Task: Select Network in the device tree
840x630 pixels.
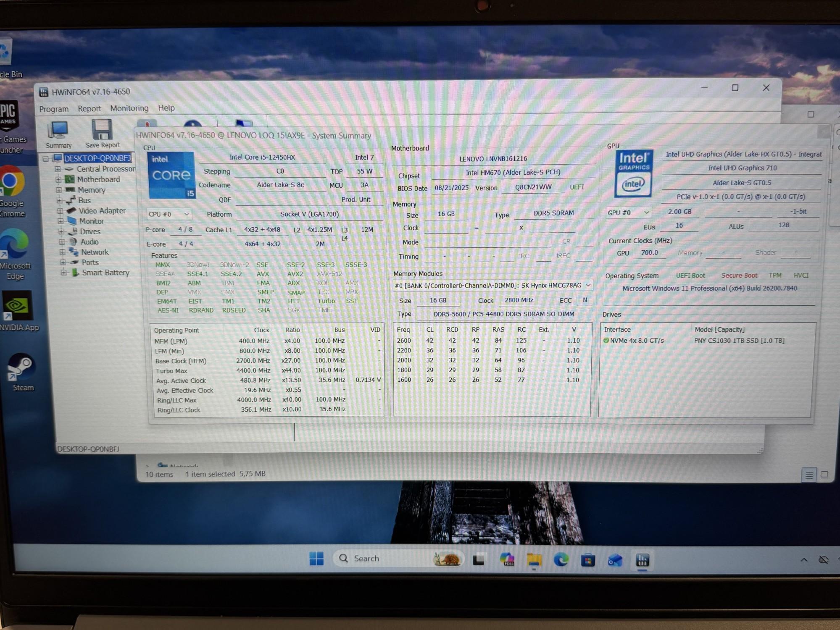Action: pos(95,252)
